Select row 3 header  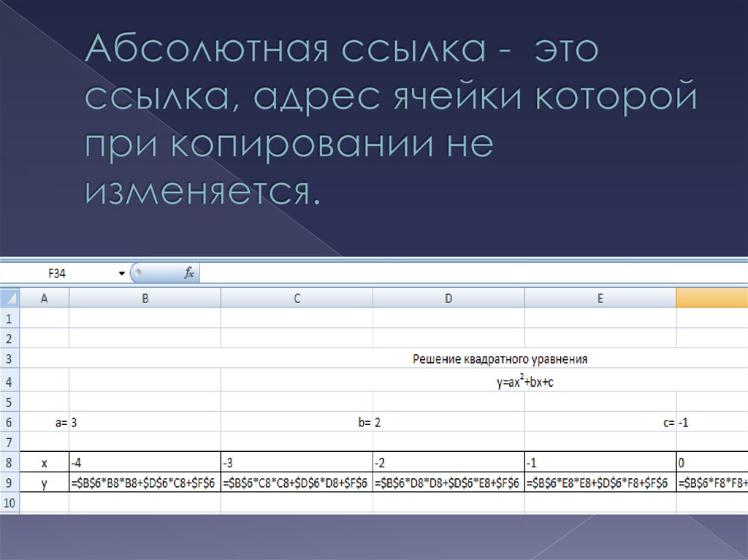[9, 358]
